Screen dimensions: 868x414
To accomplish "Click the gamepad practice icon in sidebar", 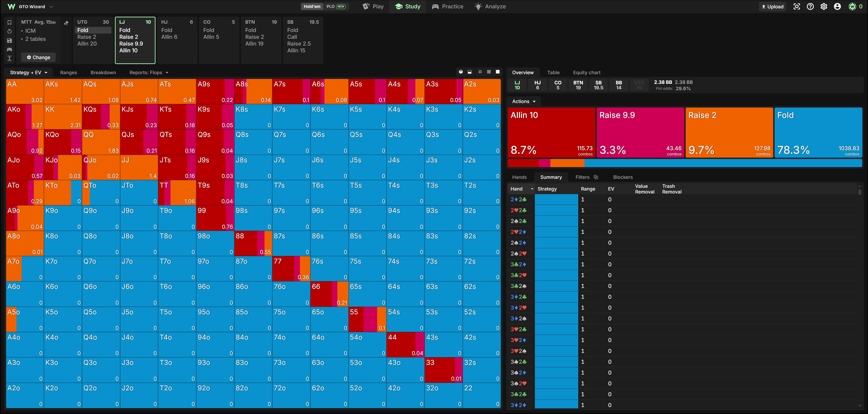I will click(x=9, y=49).
